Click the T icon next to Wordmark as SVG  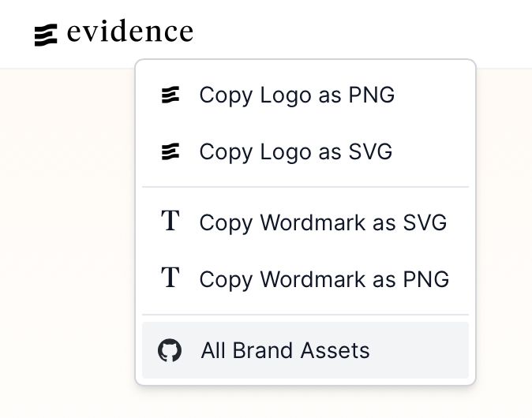click(x=170, y=220)
